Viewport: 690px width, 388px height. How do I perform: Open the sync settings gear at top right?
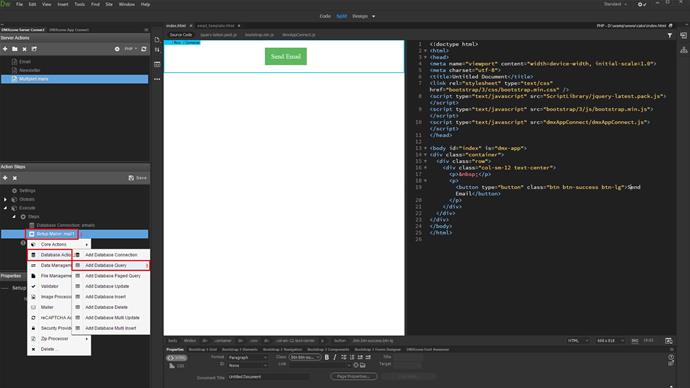[x=641, y=4]
